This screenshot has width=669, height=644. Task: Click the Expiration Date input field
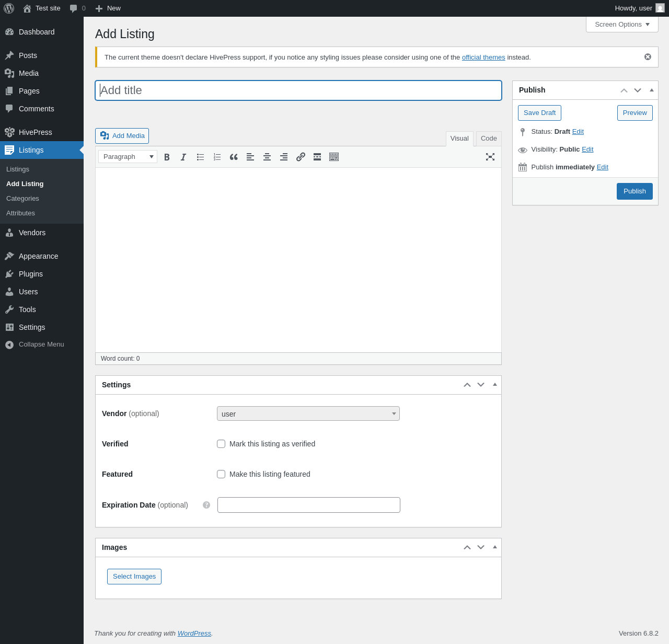coord(309,505)
